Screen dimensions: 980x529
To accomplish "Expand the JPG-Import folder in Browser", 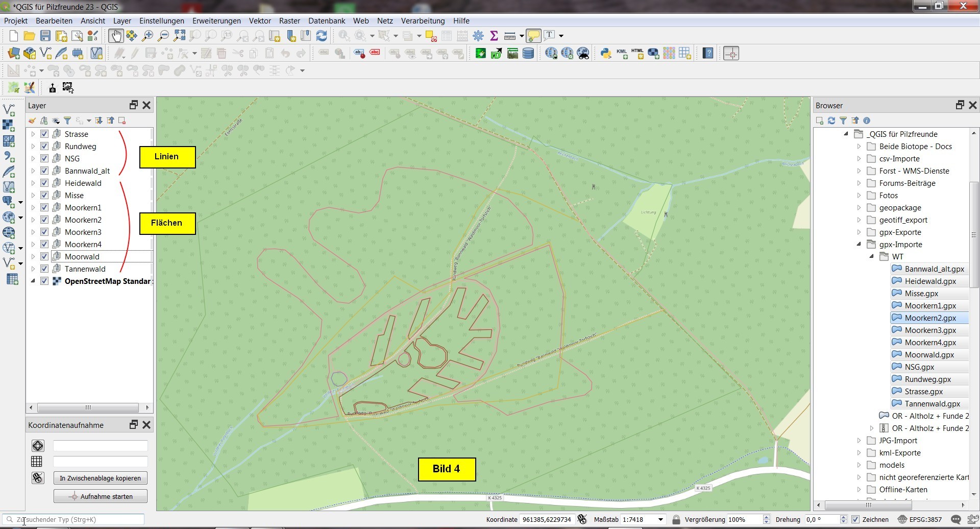I will [x=859, y=441].
